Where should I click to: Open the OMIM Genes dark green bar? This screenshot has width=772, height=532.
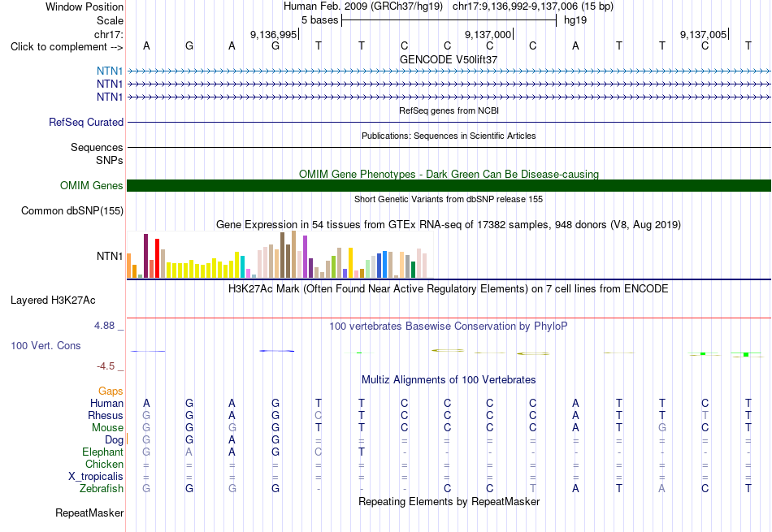point(449,185)
